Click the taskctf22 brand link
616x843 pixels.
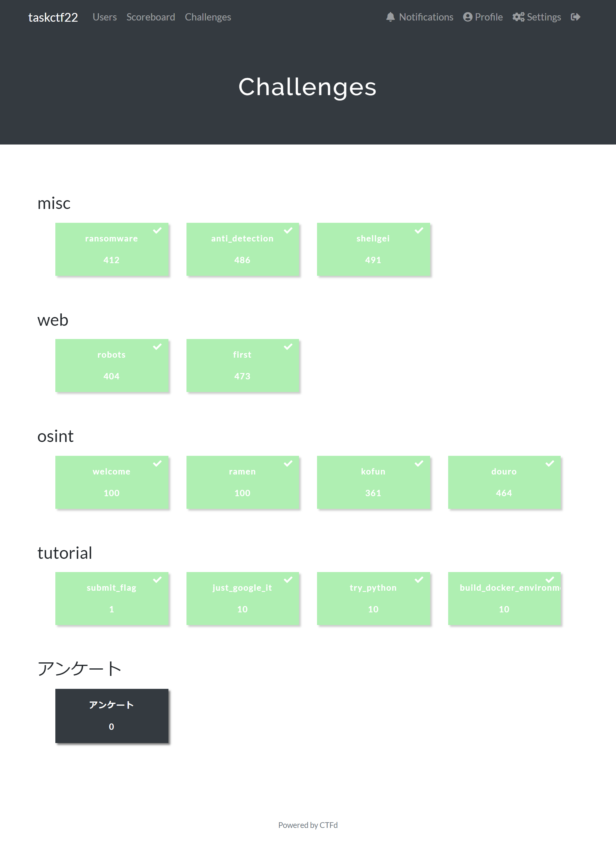(53, 17)
